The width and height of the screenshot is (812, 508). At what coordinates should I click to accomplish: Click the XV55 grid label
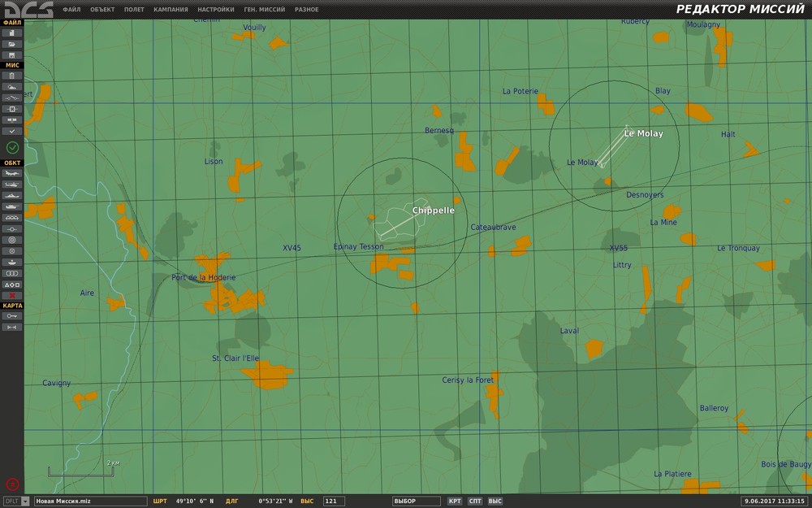tap(619, 248)
